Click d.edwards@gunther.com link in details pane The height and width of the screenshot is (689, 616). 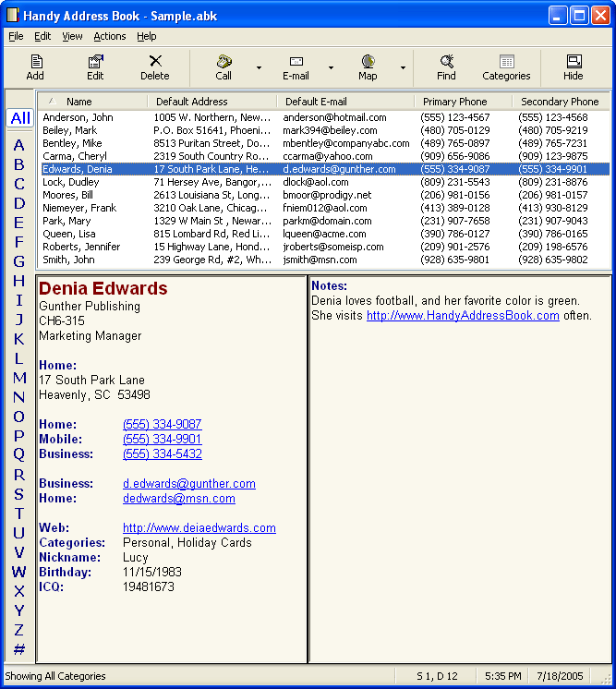click(189, 483)
